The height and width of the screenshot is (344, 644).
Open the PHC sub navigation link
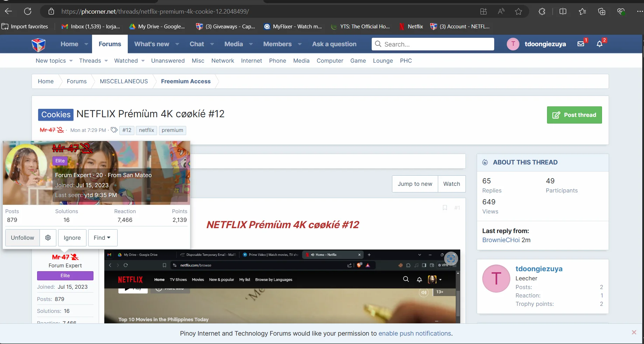pos(406,61)
